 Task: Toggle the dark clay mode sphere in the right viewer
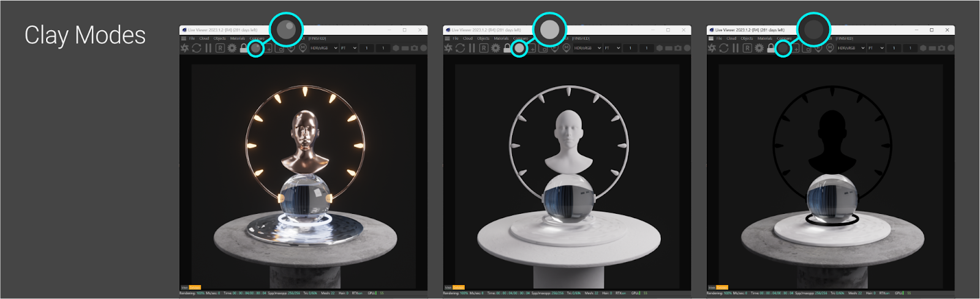click(783, 48)
